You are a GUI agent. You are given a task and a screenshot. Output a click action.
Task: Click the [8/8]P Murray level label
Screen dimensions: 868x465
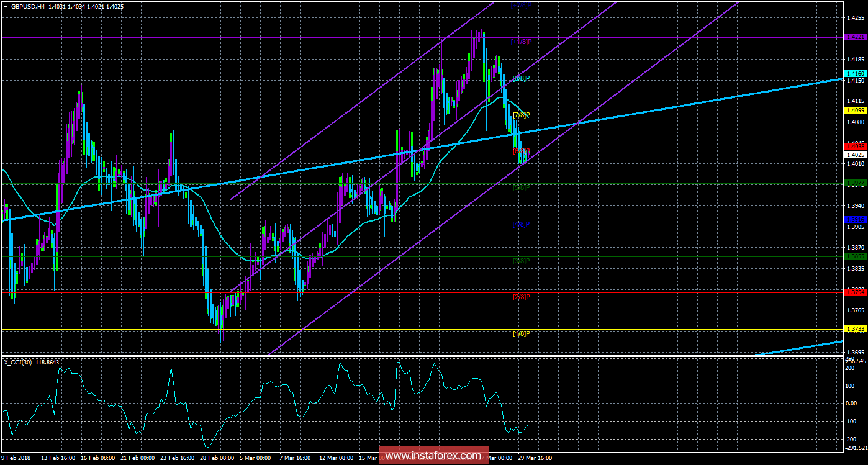pyautogui.click(x=520, y=78)
